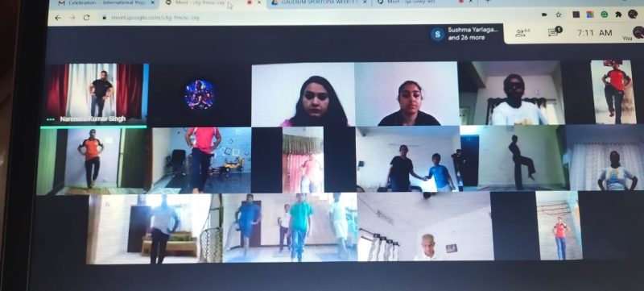Click the browser back arrow

[58, 18]
